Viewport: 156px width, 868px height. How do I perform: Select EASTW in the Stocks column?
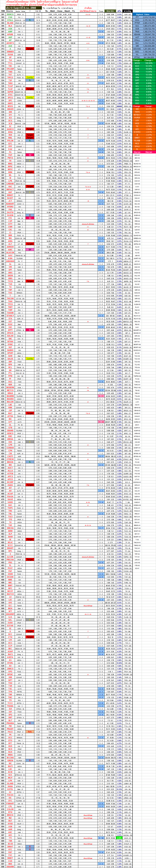tap(10, 212)
